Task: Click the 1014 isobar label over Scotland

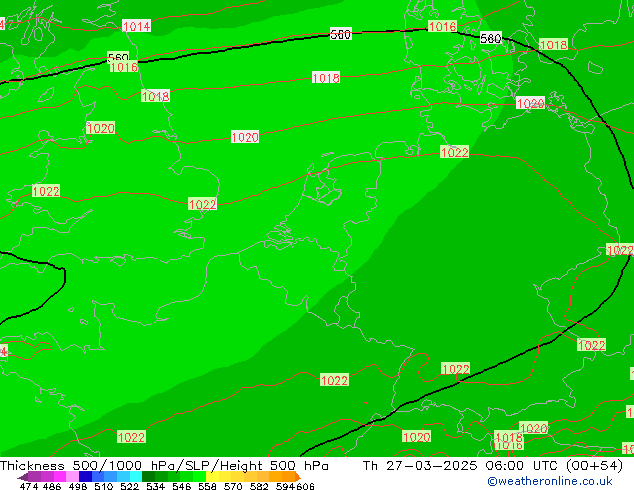Action: click(136, 26)
